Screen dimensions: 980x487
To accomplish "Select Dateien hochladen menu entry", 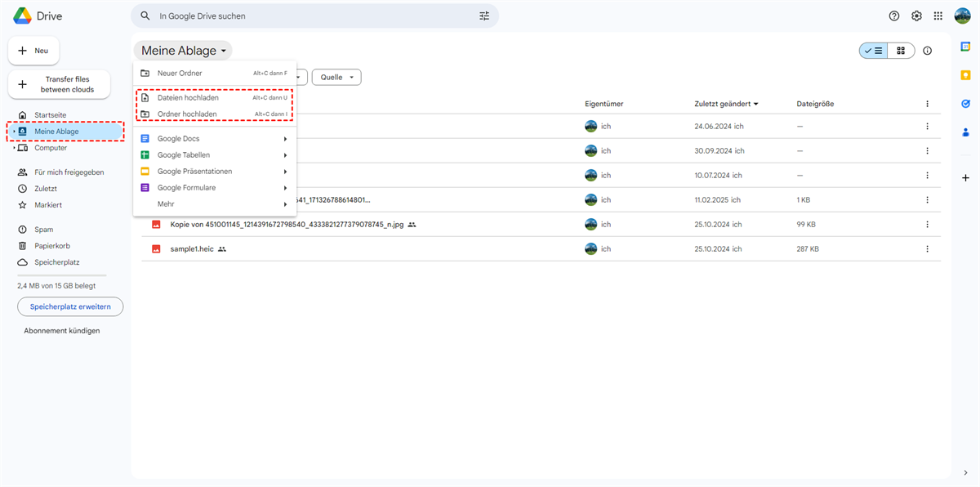I will coord(215,97).
